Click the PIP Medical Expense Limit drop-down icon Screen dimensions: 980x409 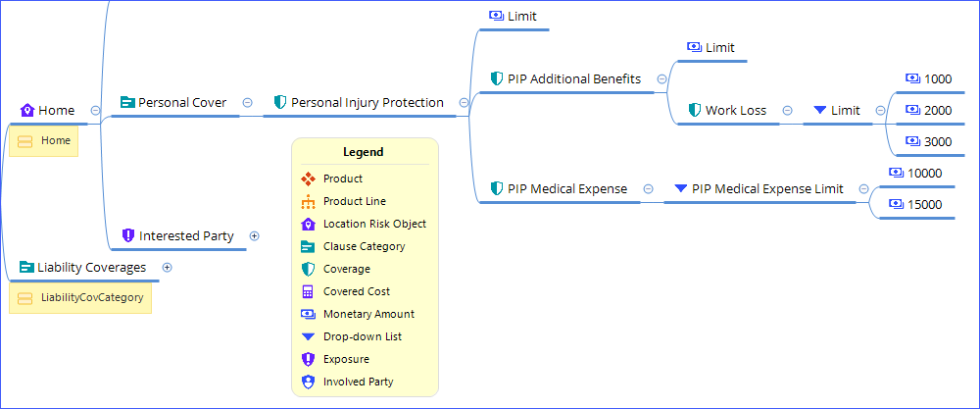point(681,188)
